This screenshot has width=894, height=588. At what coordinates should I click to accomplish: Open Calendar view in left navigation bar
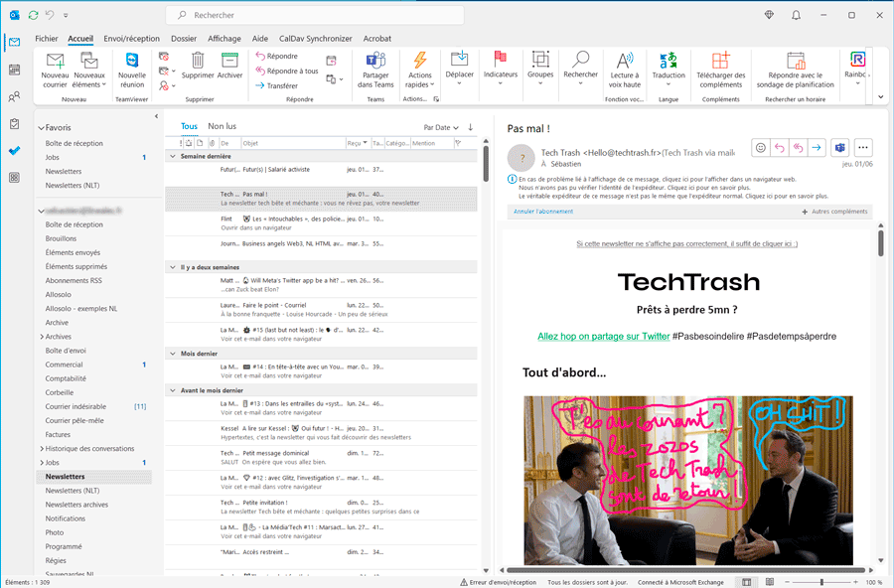click(x=14, y=70)
